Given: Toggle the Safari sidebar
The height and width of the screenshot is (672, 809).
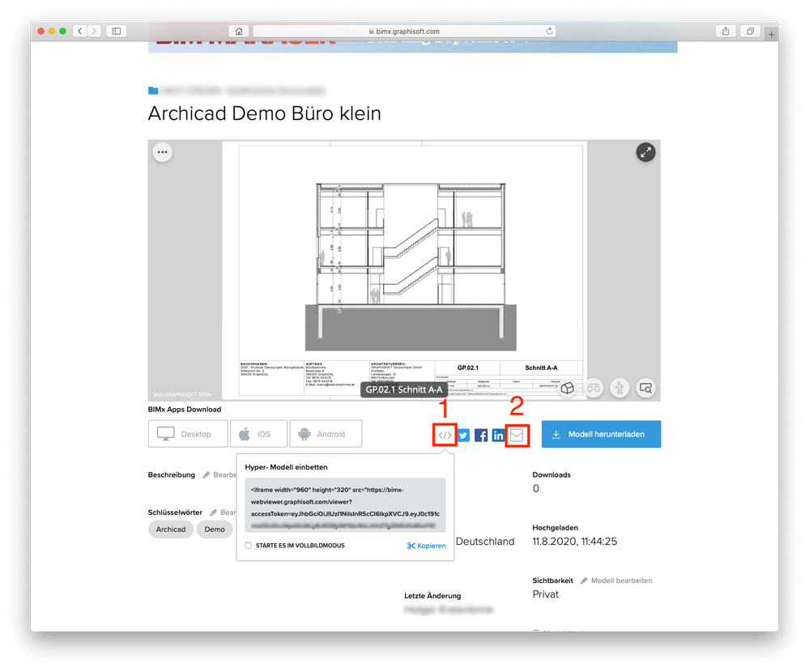Looking at the screenshot, I should pos(117,31).
